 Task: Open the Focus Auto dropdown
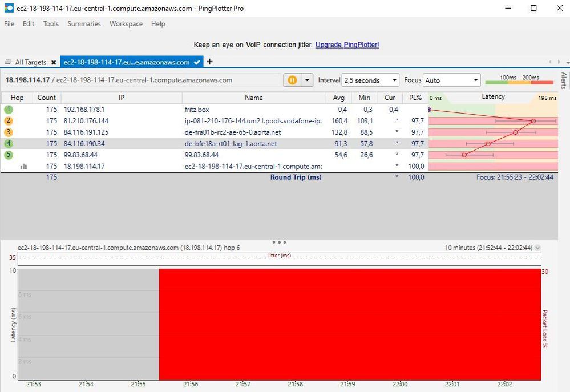coord(451,80)
